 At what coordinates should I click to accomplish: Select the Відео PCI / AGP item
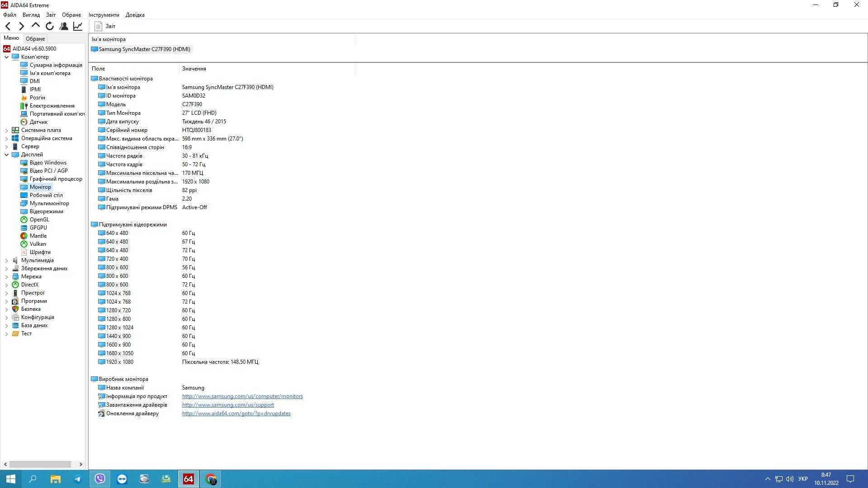[x=48, y=171]
